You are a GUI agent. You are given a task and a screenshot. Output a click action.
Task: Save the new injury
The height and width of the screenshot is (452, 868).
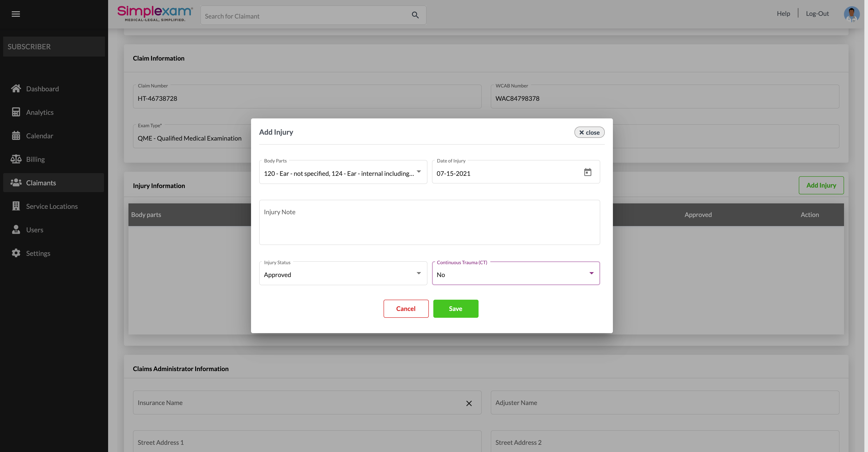[x=455, y=308]
